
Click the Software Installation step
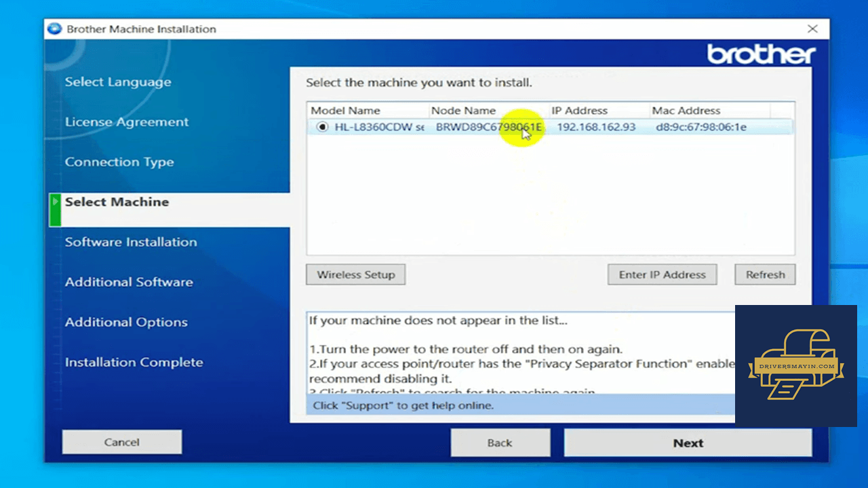pos(131,242)
